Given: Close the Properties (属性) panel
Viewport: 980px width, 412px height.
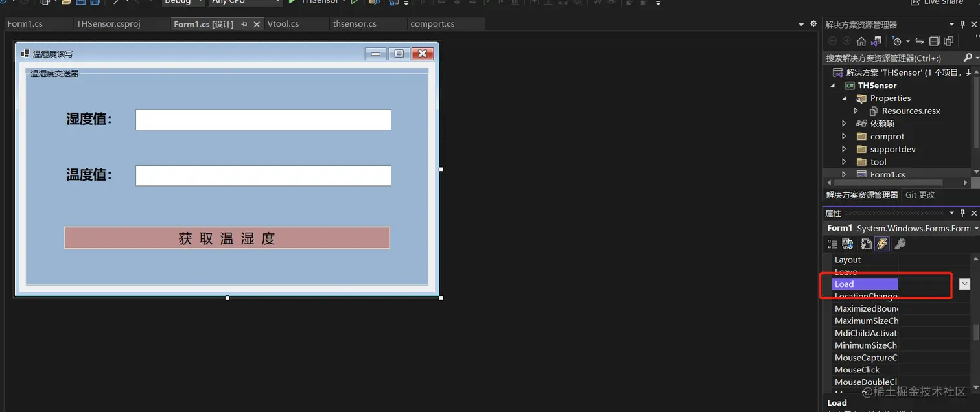Looking at the screenshot, I should [x=974, y=213].
